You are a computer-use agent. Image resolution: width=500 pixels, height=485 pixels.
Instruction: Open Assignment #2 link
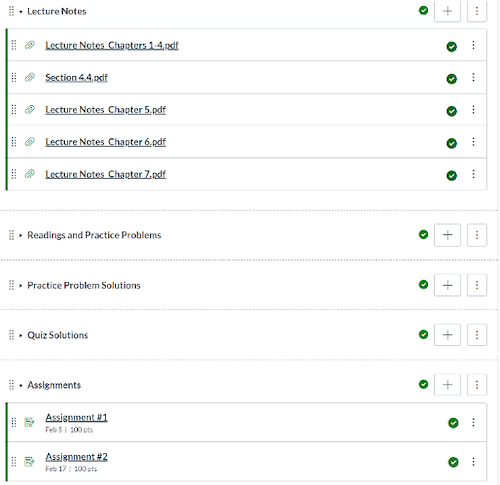tap(76, 457)
